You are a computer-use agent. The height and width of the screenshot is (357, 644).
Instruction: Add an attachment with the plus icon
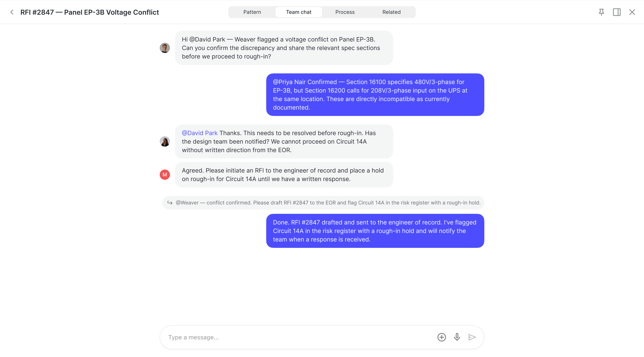pos(441,337)
